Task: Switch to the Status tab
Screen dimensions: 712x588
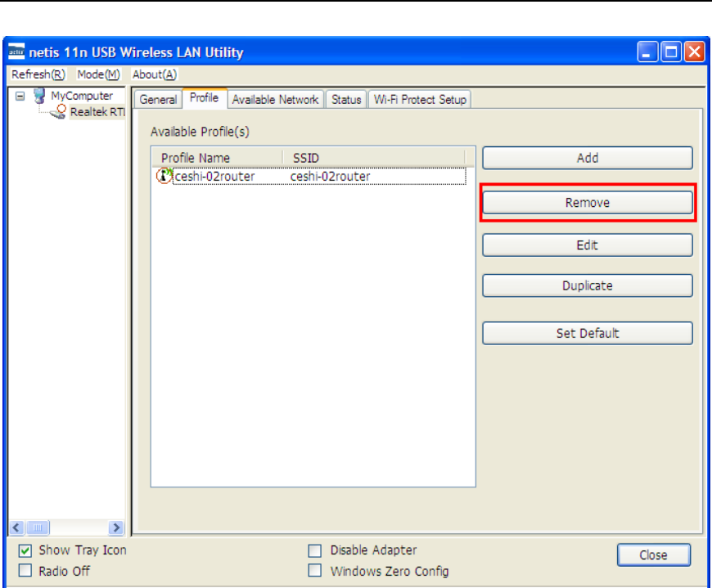Action: point(346,99)
